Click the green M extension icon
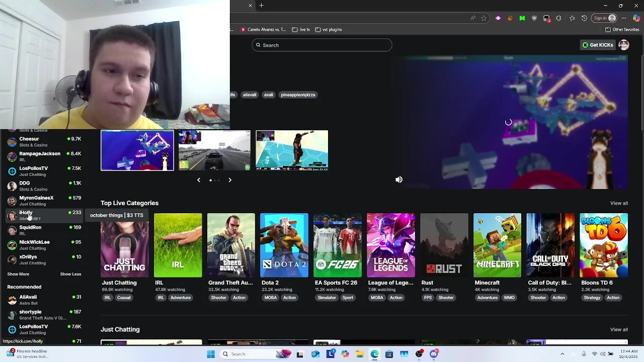This screenshot has height=362, width=644. (522, 18)
